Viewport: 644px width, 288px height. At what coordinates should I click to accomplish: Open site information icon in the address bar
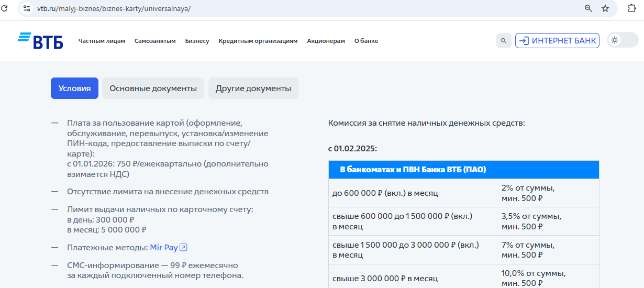(27, 8)
